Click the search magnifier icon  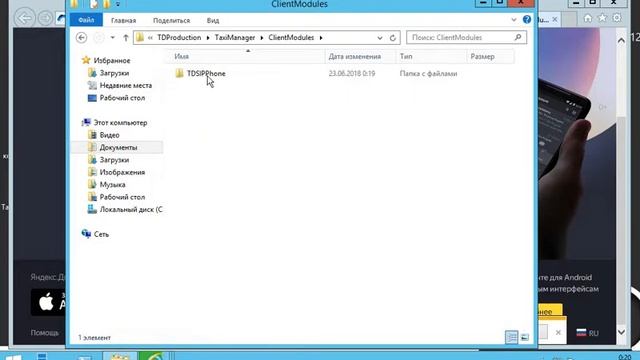click(518, 38)
